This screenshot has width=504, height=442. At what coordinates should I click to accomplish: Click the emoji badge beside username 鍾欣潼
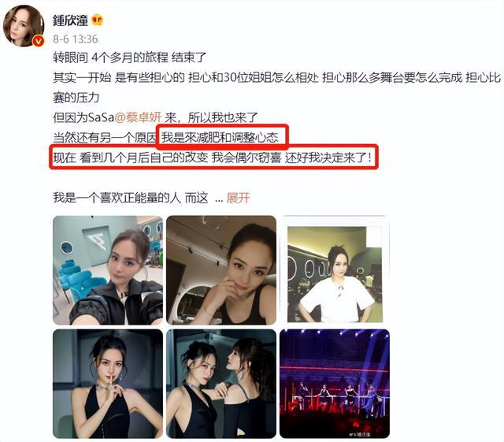(98, 20)
